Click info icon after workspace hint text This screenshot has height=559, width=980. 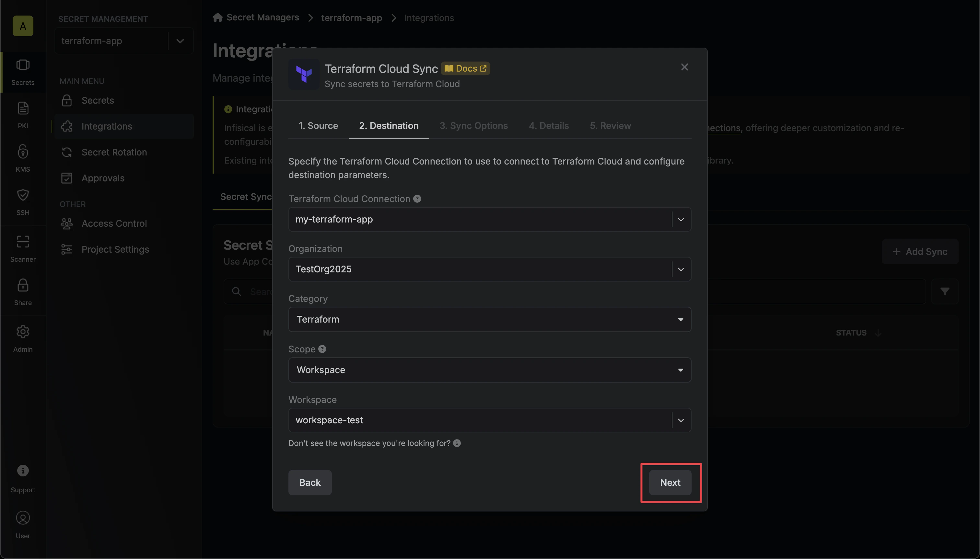pos(457,443)
